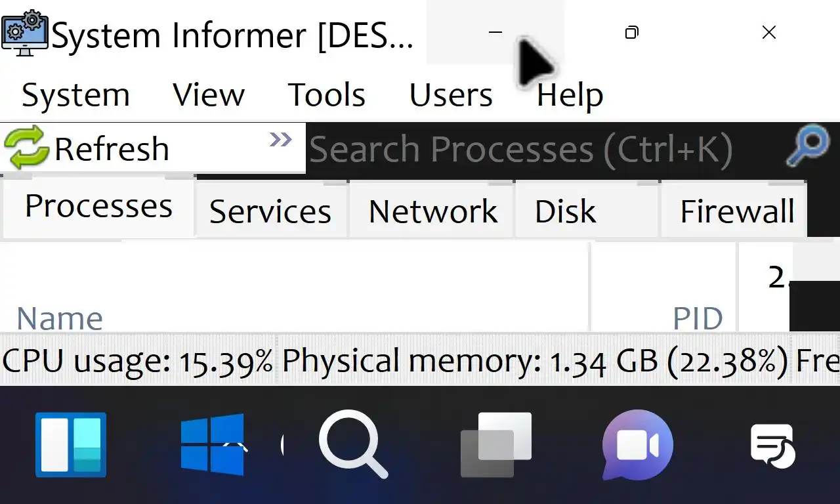The image size is (840, 504).
Task: Open the System menu
Action: pos(75,95)
